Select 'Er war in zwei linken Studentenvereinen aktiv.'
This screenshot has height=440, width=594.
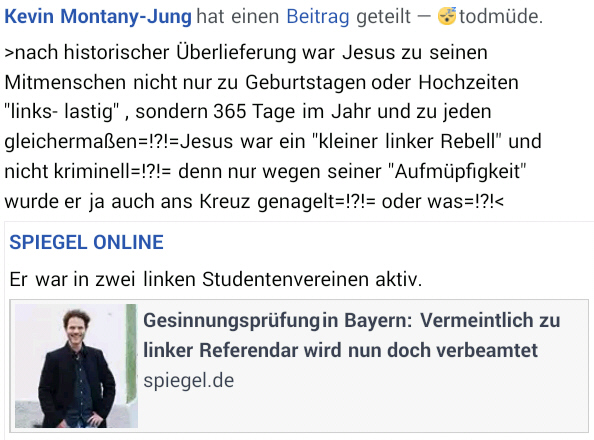[x=216, y=279]
